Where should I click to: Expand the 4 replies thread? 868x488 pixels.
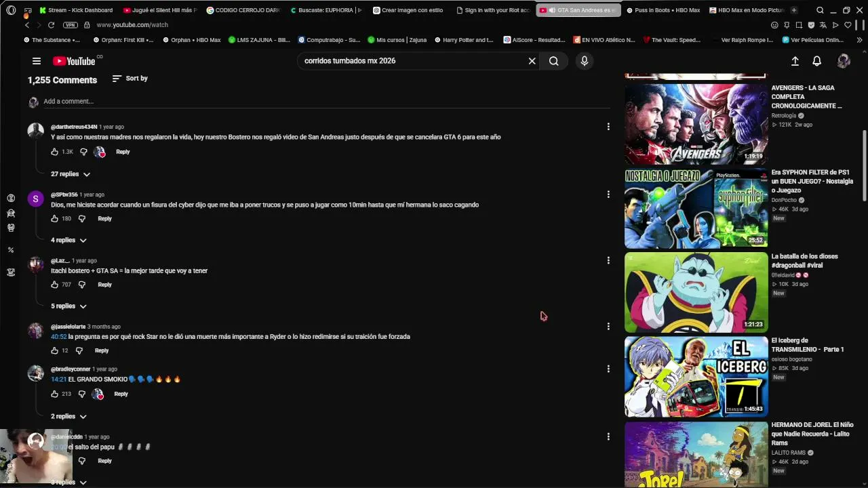[68, 240]
